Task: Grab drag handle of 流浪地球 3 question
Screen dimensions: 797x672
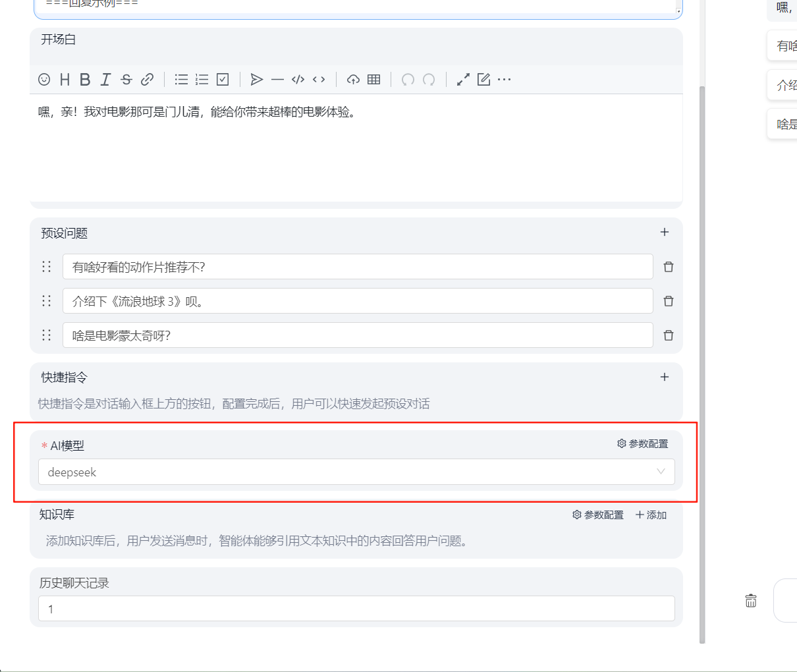Action: [47, 300]
